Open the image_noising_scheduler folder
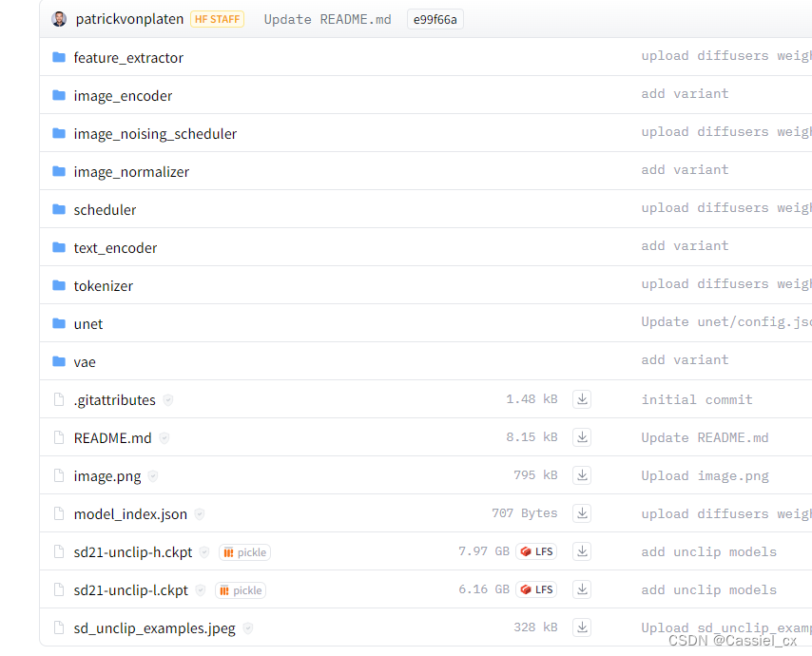 click(155, 133)
